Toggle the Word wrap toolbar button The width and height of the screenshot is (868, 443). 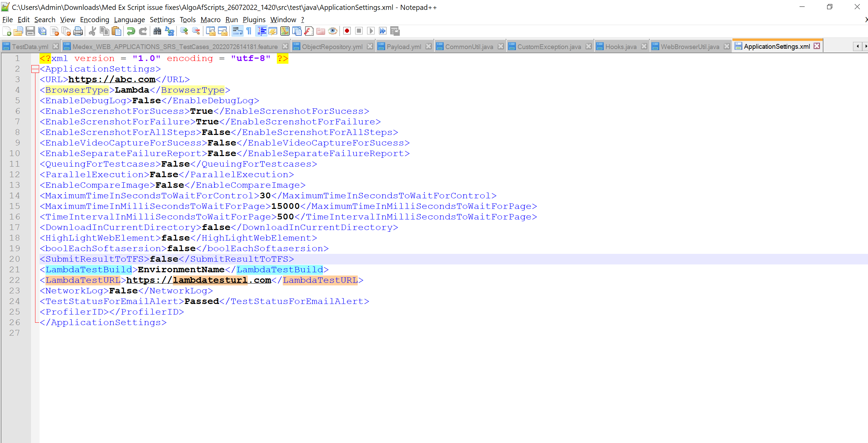(237, 31)
